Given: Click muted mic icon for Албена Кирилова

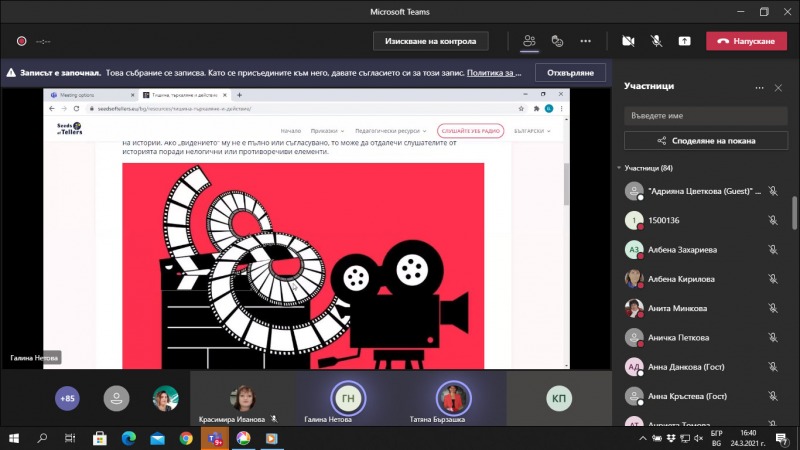Looking at the screenshot, I should [773, 279].
